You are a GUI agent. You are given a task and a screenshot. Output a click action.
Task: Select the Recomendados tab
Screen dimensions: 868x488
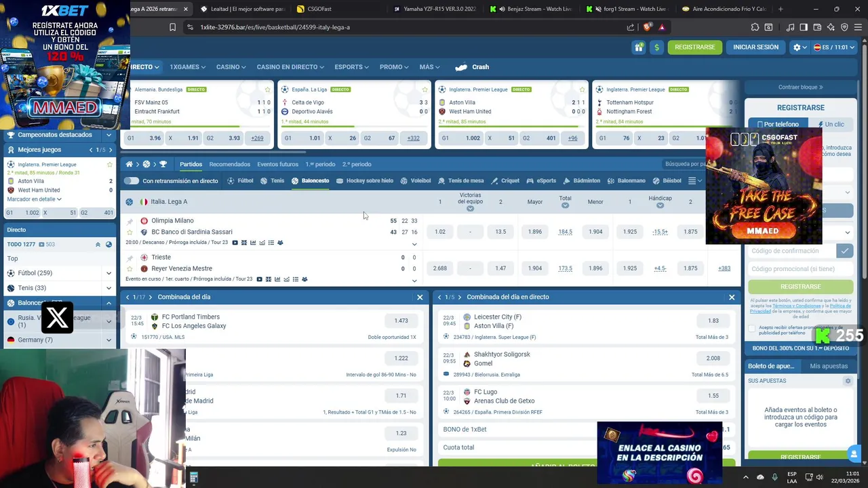click(229, 164)
